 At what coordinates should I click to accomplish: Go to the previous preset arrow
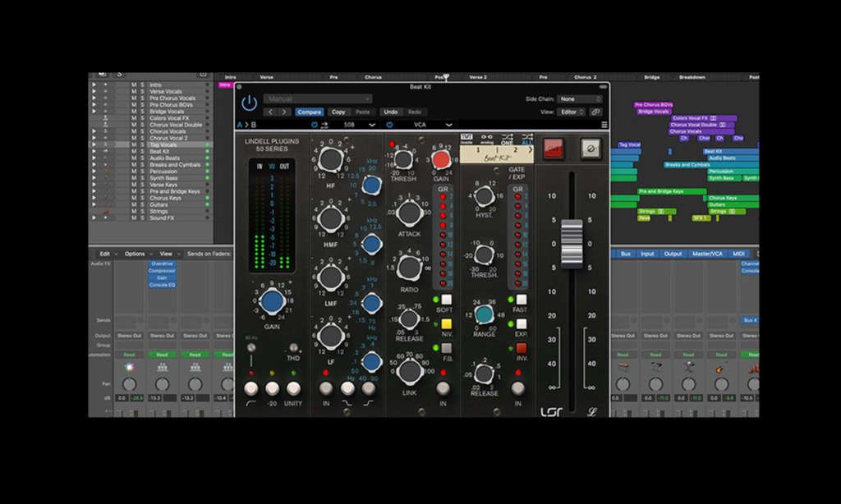[270, 112]
